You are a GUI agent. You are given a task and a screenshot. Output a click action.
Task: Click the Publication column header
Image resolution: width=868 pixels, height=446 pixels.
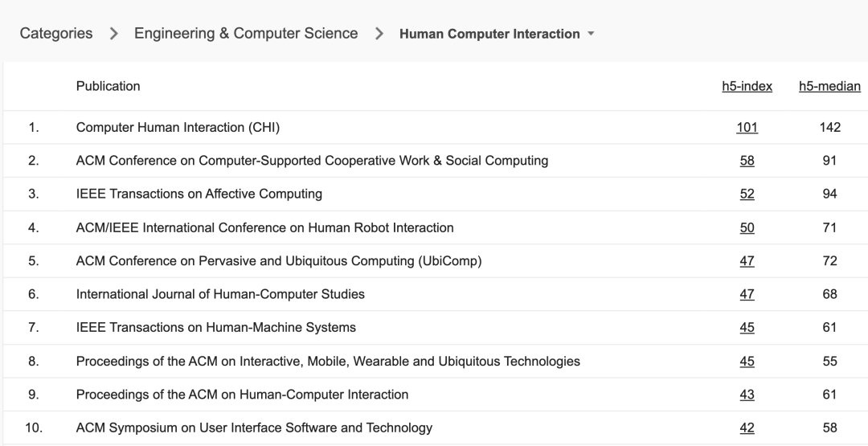pos(108,86)
